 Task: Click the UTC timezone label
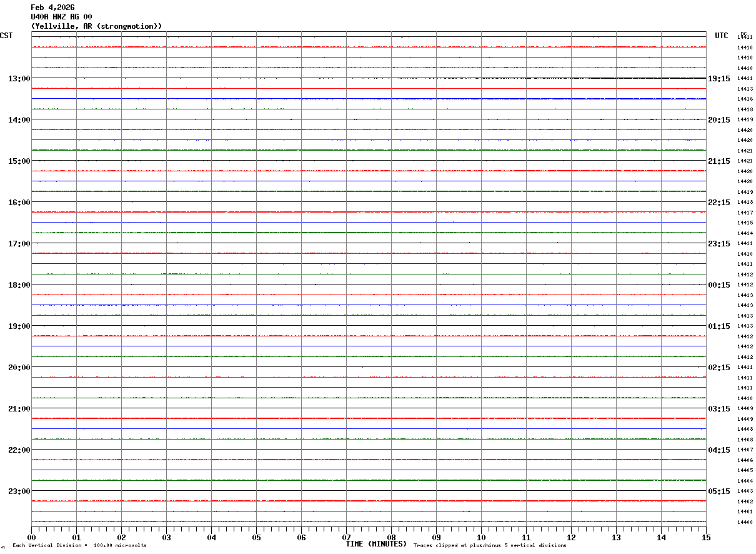721,36
